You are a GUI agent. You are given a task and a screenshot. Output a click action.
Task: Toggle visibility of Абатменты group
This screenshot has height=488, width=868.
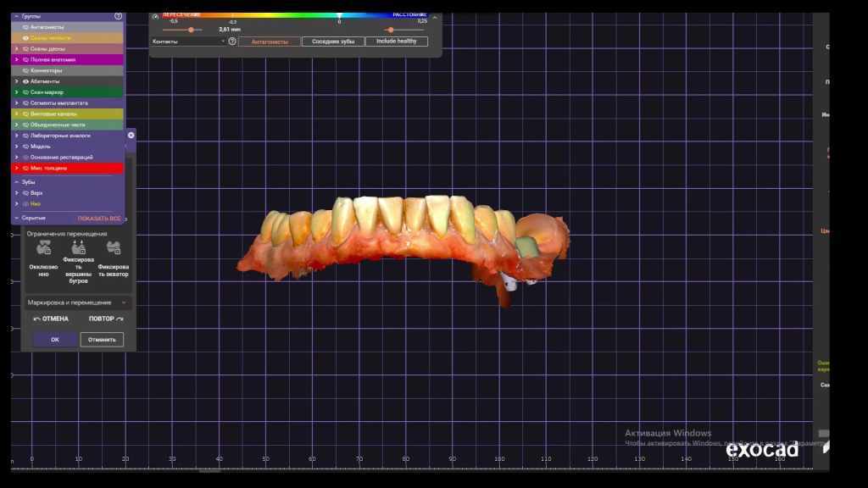(x=25, y=81)
